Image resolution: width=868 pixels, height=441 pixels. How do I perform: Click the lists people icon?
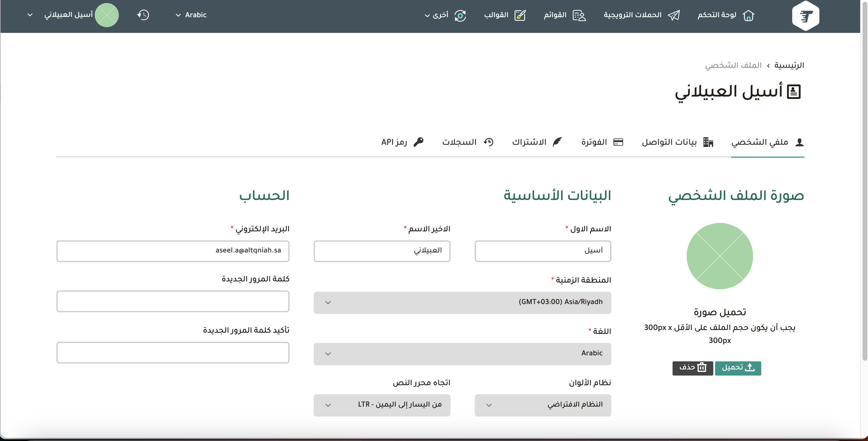[x=579, y=15]
